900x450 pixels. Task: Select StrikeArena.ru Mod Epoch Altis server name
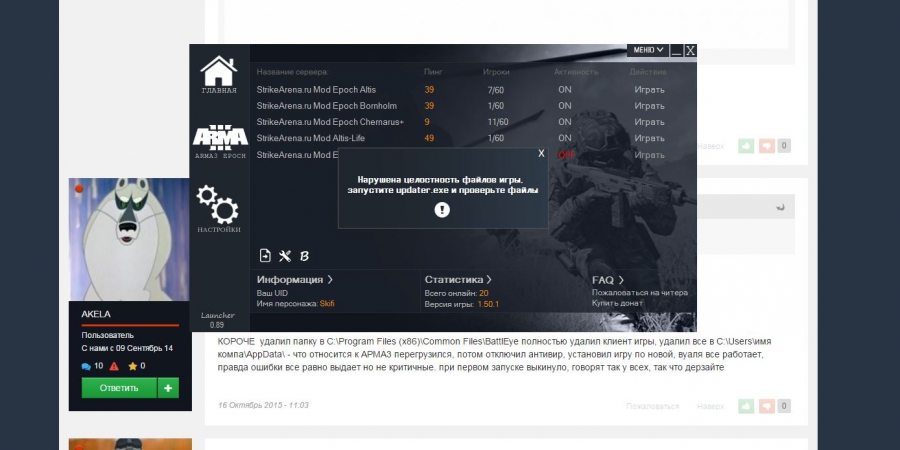(x=316, y=90)
